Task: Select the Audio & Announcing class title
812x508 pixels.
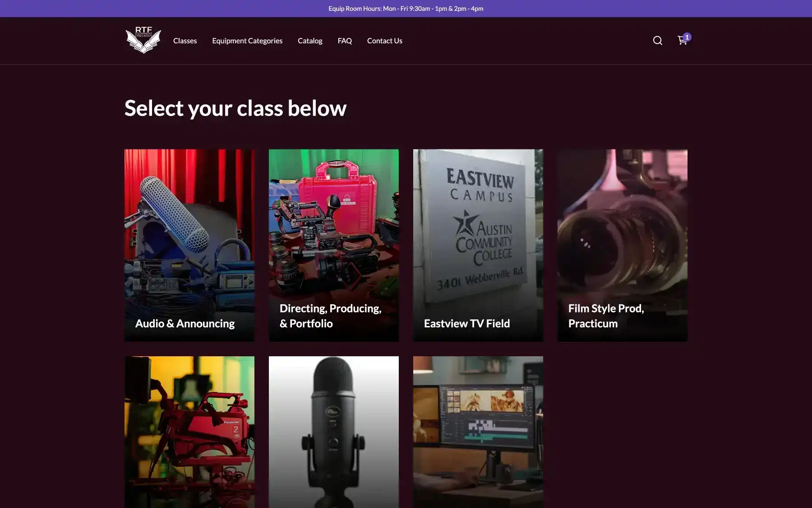Action: point(185,323)
